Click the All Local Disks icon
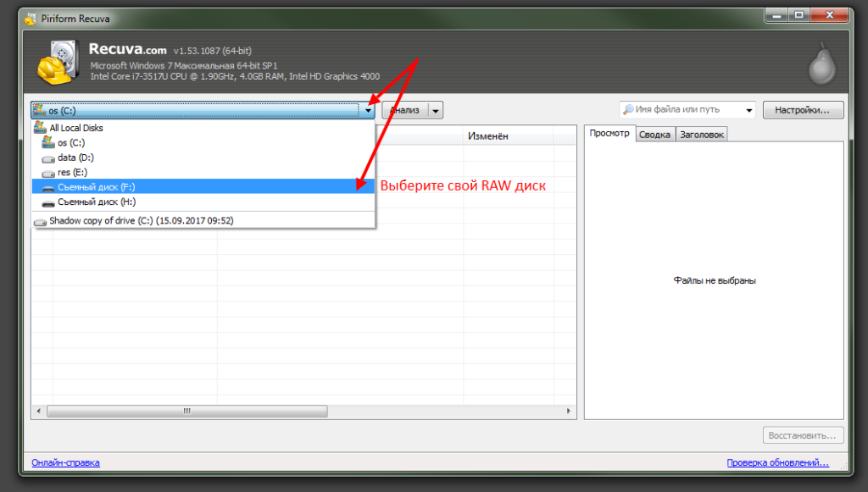Image resolution: width=868 pixels, height=492 pixels. click(40, 128)
